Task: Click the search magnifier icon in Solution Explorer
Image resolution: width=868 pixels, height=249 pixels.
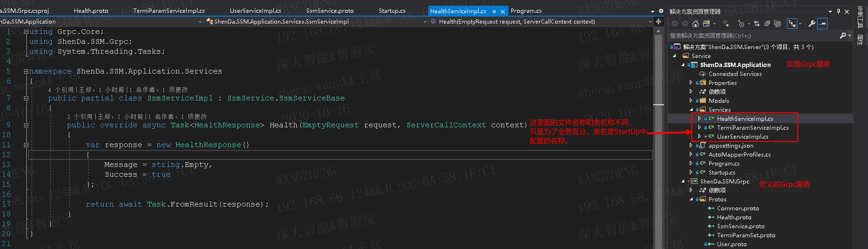Action: click(x=843, y=35)
